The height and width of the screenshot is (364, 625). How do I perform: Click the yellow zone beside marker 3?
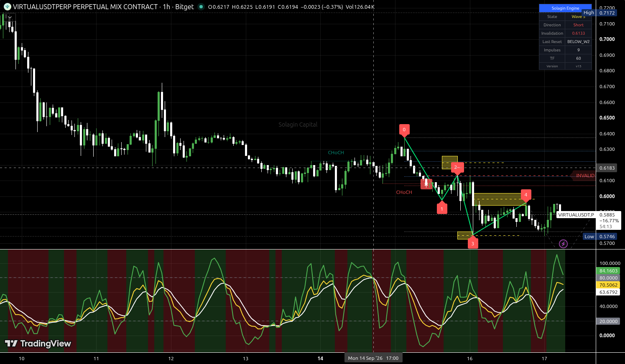point(465,235)
